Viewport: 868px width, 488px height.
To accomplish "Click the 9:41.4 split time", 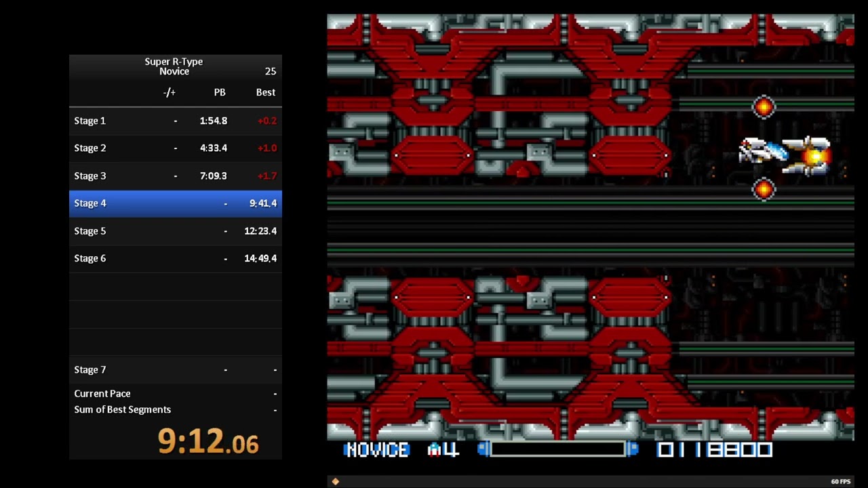I will pyautogui.click(x=263, y=203).
